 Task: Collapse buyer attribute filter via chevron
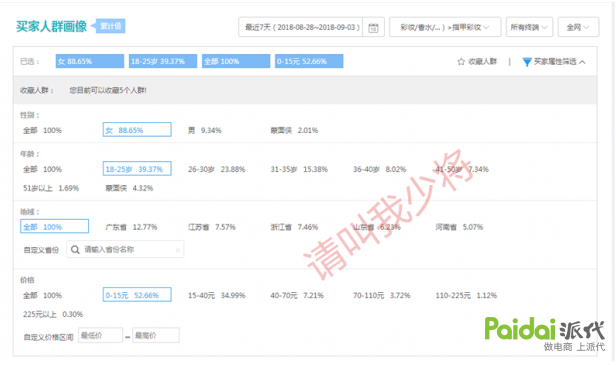click(x=582, y=62)
